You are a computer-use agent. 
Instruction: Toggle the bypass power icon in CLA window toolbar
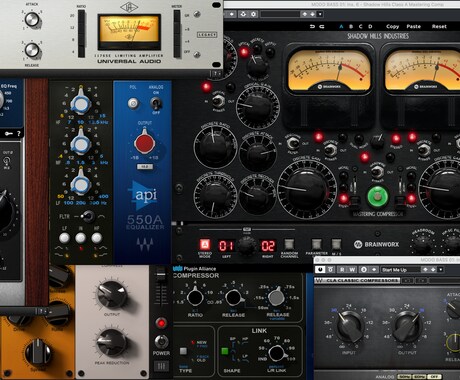pyautogui.click(x=320, y=269)
